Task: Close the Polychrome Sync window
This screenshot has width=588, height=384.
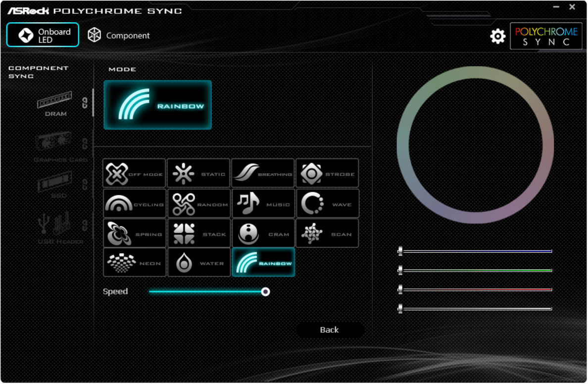Action: [572, 7]
